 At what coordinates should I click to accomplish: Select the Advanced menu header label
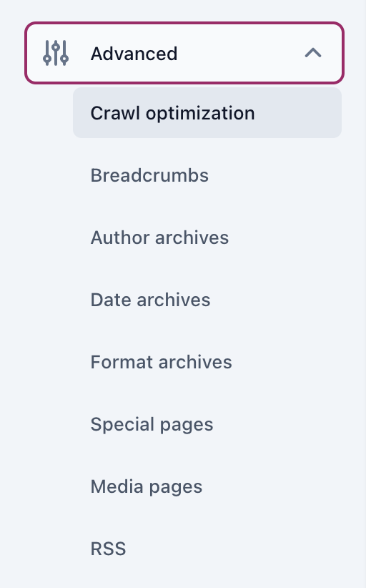pyautogui.click(x=134, y=53)
